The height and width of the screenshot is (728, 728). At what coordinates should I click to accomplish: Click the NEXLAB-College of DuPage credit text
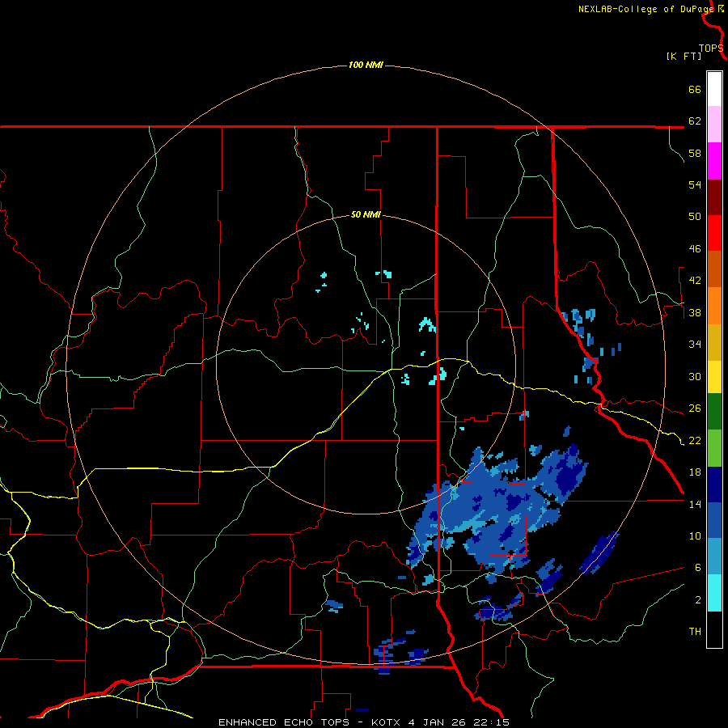648,9
